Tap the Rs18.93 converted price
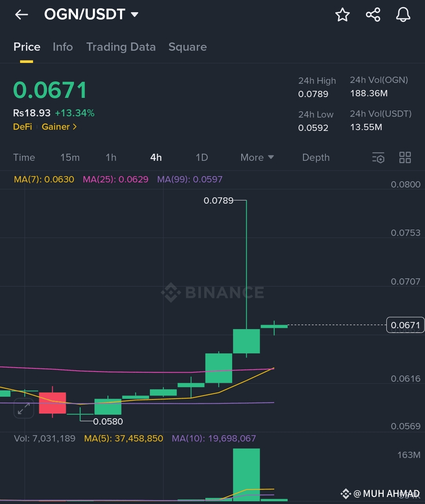 (32, 113)
